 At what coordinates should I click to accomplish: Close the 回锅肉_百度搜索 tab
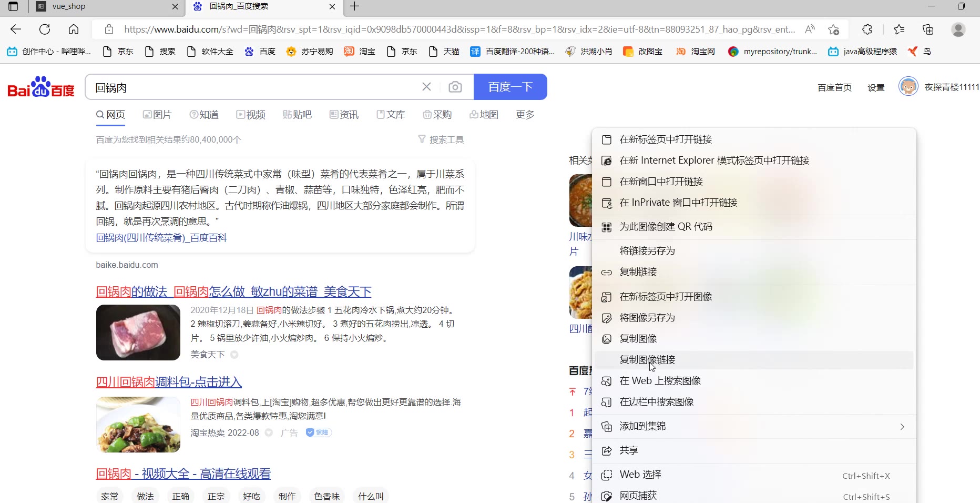pos(332,6)
